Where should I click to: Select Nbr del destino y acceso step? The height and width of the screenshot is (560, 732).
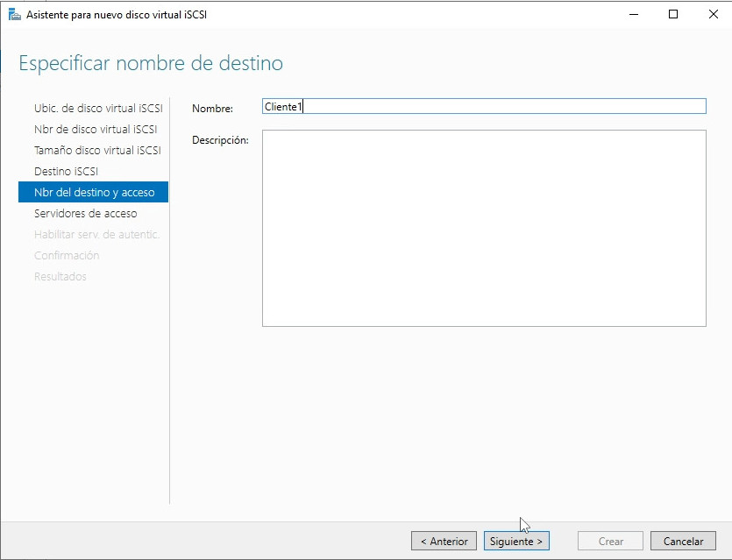click(94, 193)
